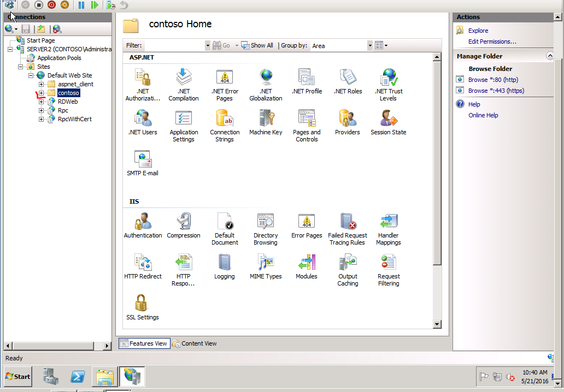Open Request Filtering feature
This screenshot has width=564, height=392.
(x=389, y=270)
